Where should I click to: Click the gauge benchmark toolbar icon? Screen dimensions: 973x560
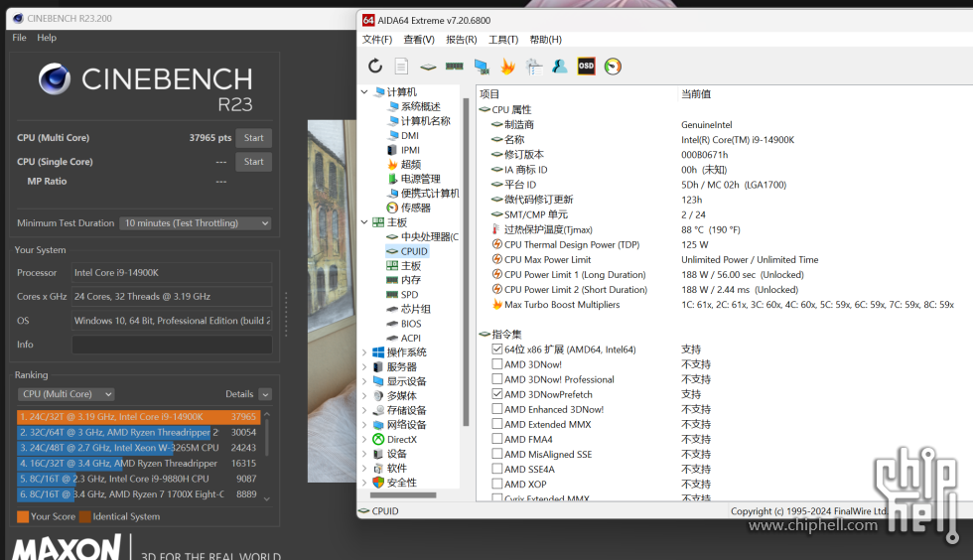pos(613,66)
